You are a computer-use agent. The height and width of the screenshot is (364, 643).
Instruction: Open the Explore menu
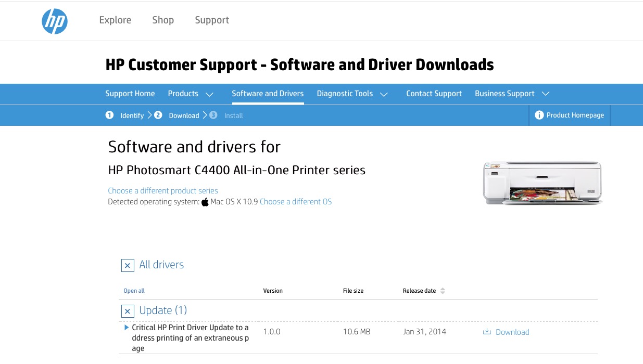pos(115,20)
